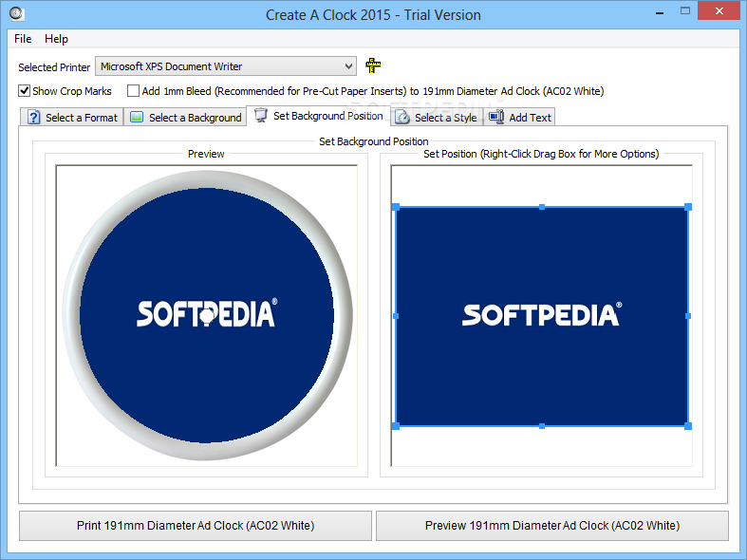The height and width of the screenshot is (560, 747).
Task: Switch to the Select a Format tab
Action: [72, 117]
